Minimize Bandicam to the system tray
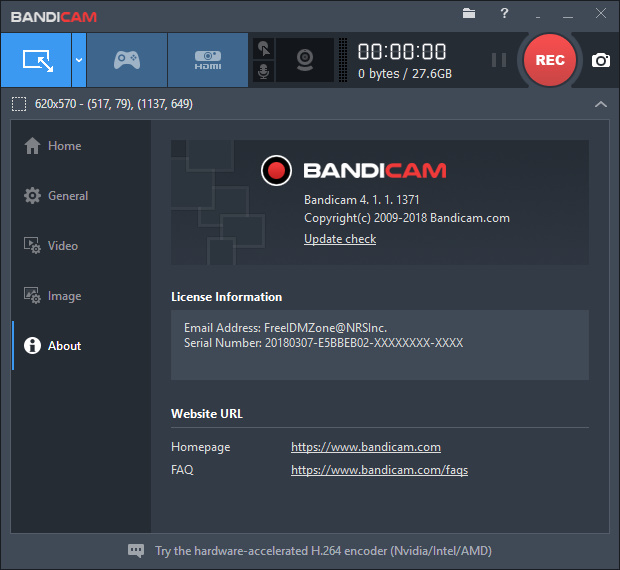Image resolution: width=620 pixels, height=570 pixels. pyautogui.click(x=538, y=17)
